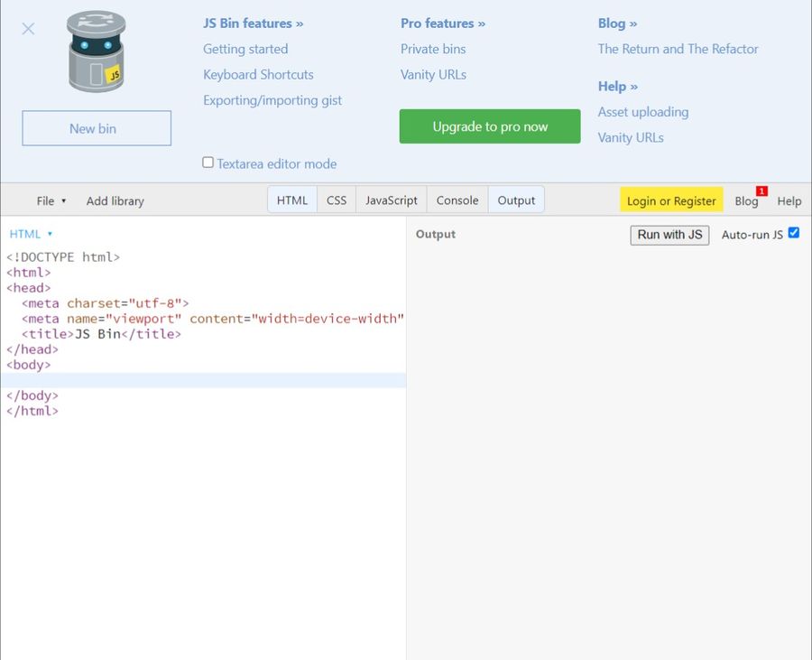Close the welcome panel with the X icon

[x=29, y=29]
